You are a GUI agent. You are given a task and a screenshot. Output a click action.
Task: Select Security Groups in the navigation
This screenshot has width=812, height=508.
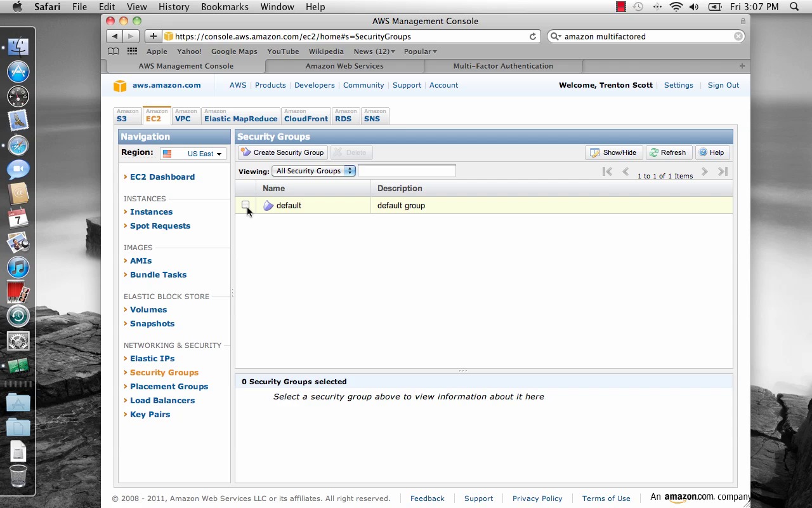(x=164, y=373)
